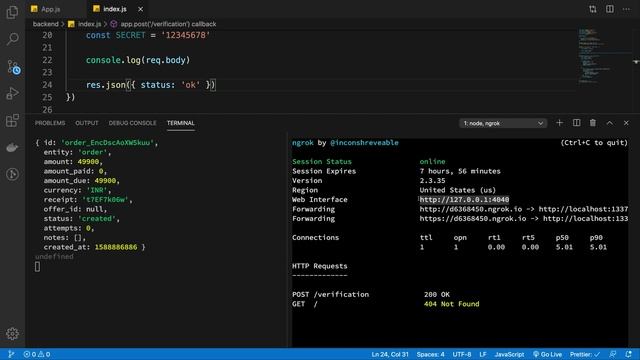Click the compare changes icon in editor toolbar
This screenshot has width=640, height=360.
tap(593, 9)
